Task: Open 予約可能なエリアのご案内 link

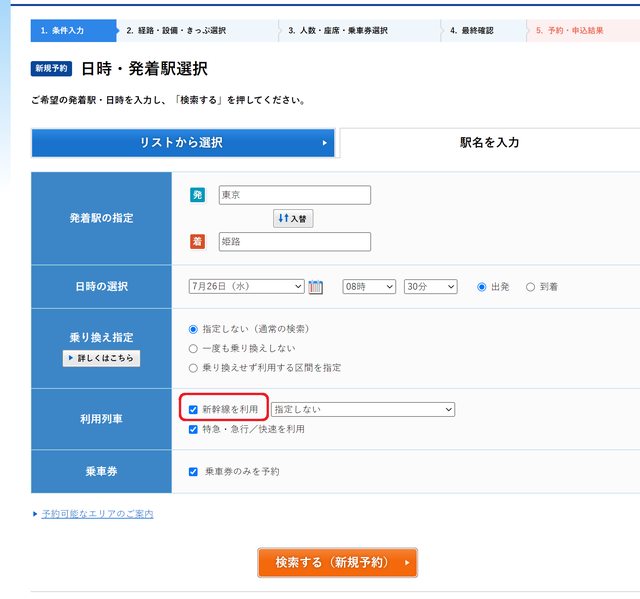Action: pyautogui.click(x=97, y=514)
